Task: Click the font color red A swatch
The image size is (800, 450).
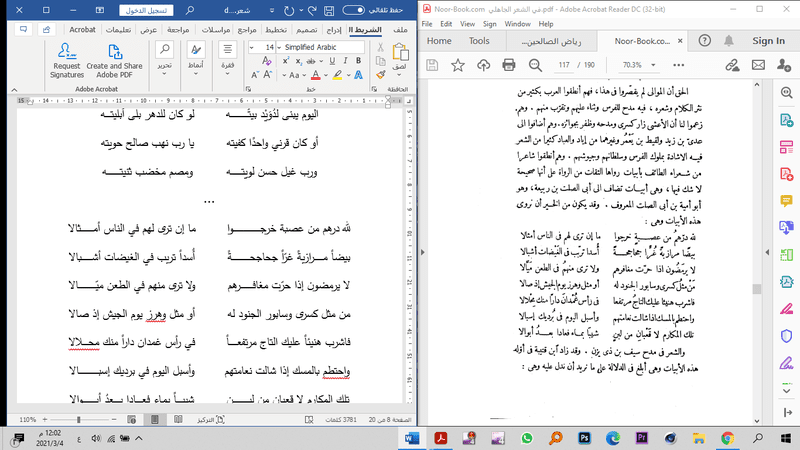Action: point(316,76)
